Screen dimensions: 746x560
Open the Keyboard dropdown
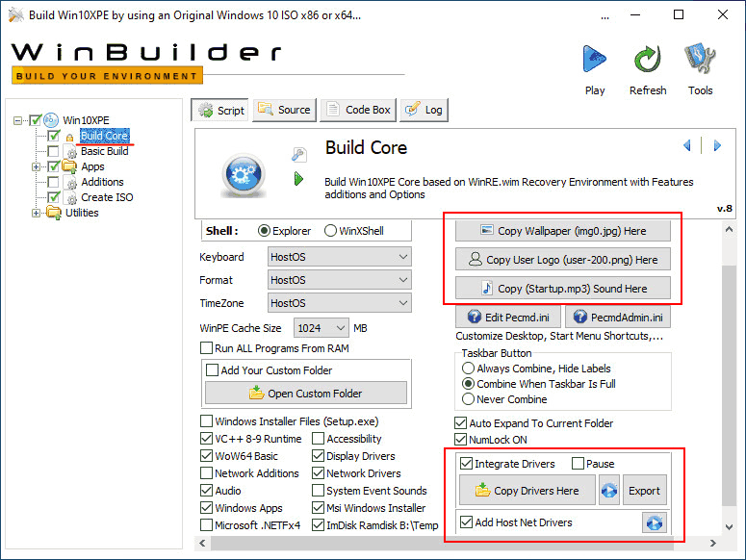click(x=339, y=257)
